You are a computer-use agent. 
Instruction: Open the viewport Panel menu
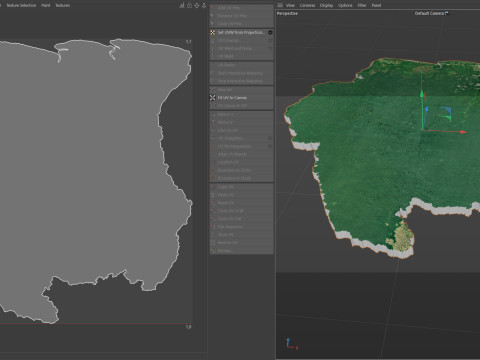(x=376, y=5)
